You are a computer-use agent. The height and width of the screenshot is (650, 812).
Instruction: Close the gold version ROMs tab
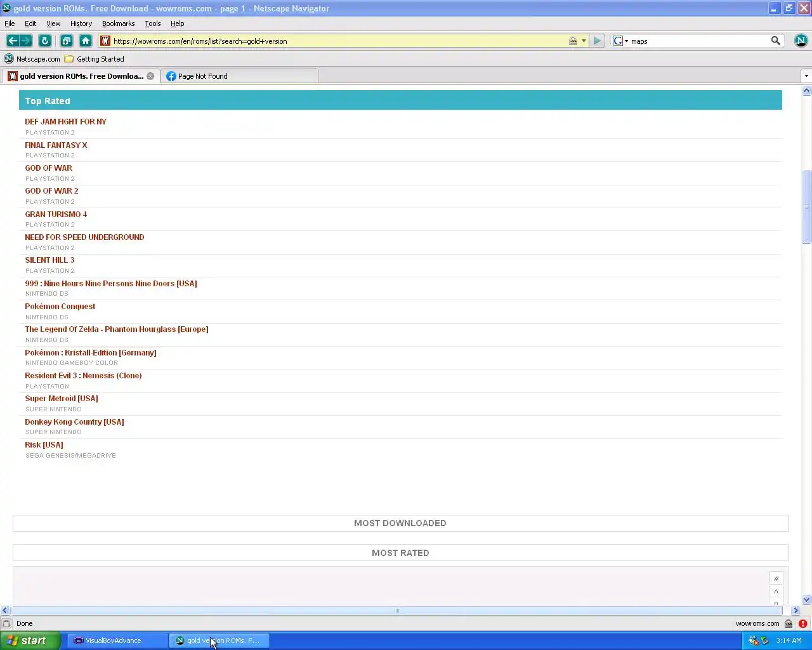(150, 76)
